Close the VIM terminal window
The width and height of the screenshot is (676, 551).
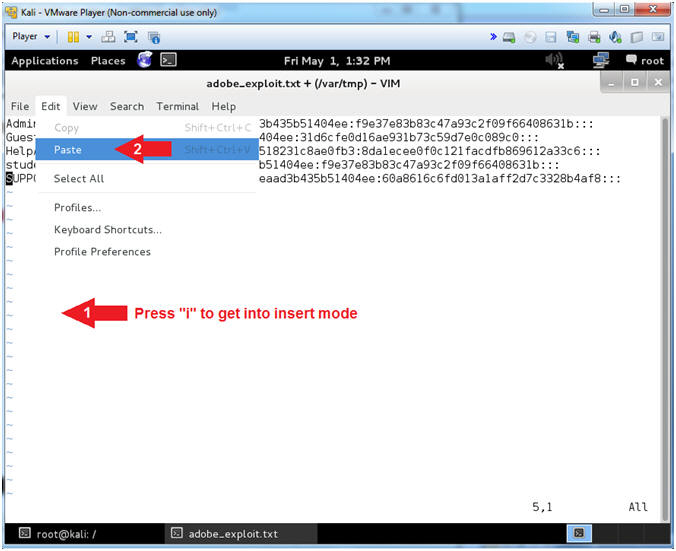click(658, 82)
